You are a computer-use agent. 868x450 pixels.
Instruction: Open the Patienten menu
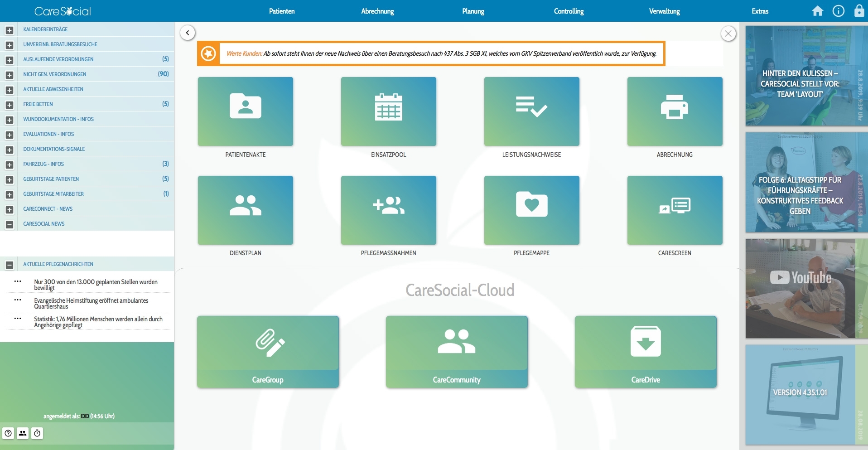coord(282,11)
